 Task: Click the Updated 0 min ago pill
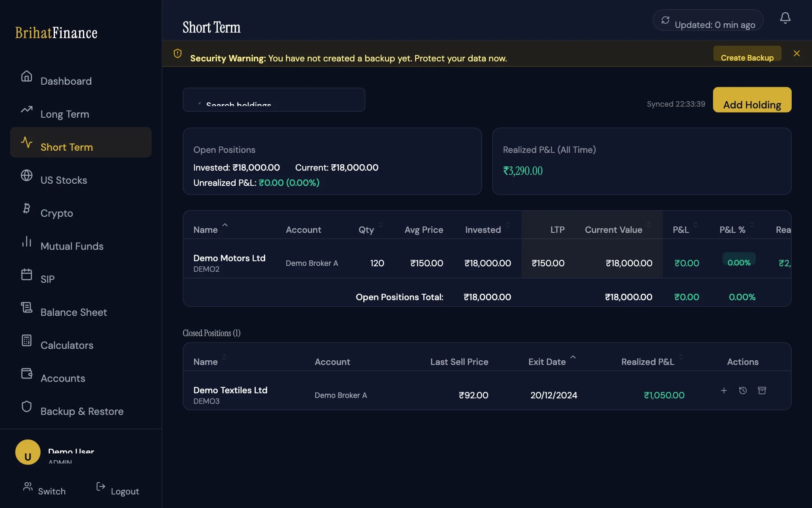click(x=708, y=20)
